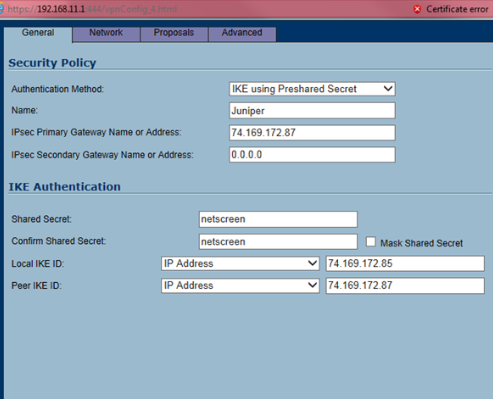Click the browser page icon in address bar

[x=1, y=9]
